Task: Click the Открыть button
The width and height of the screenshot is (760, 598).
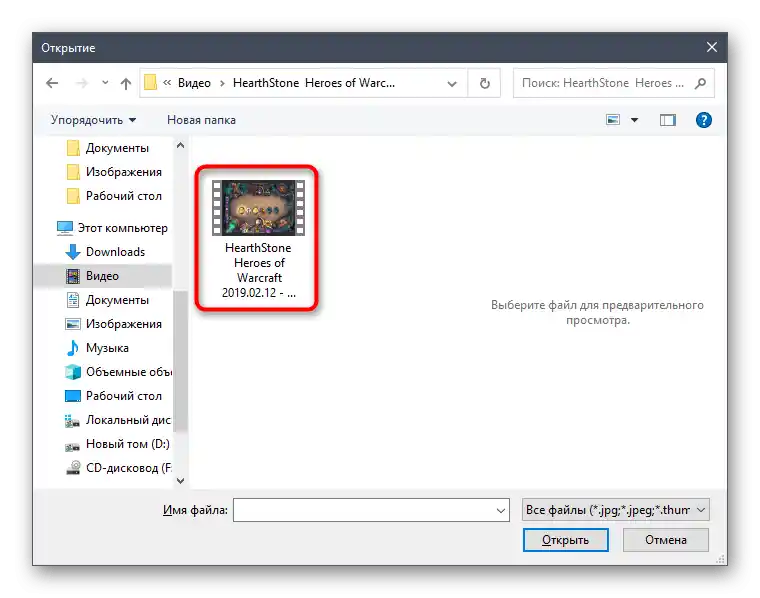Action: point(566,540)
